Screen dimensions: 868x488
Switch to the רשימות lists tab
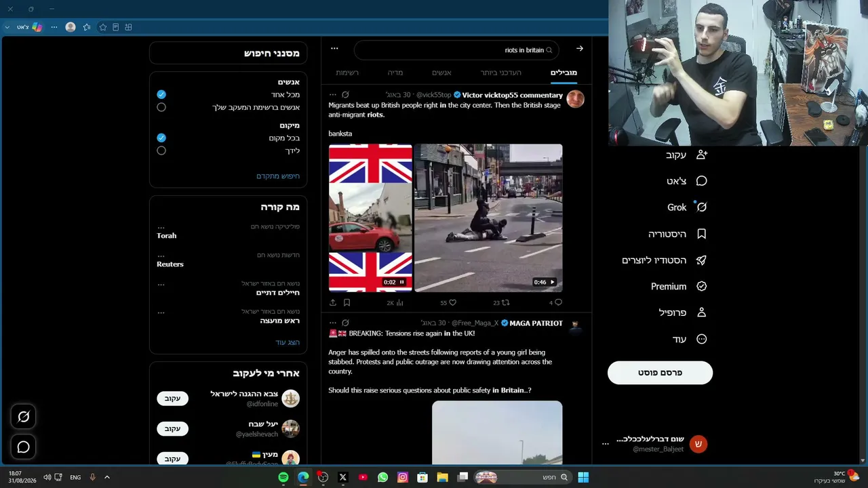(x=347, y=73)
